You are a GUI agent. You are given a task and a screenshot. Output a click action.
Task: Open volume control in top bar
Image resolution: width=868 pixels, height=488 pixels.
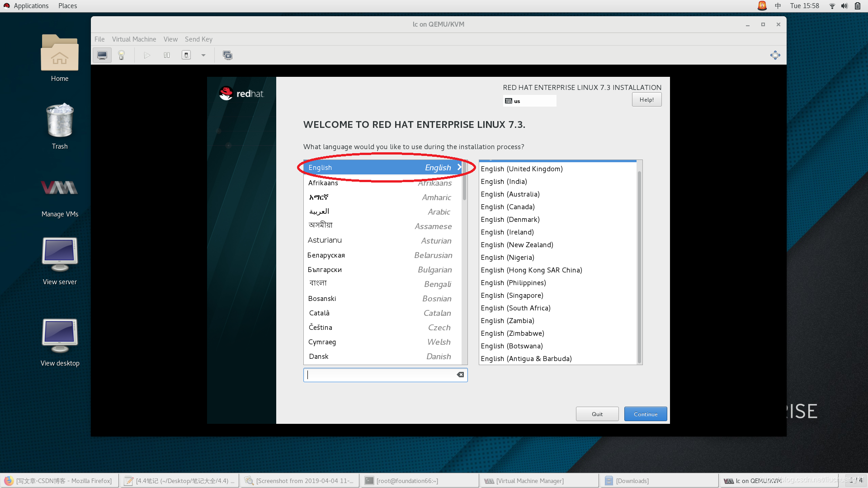[x=844, y=6]
